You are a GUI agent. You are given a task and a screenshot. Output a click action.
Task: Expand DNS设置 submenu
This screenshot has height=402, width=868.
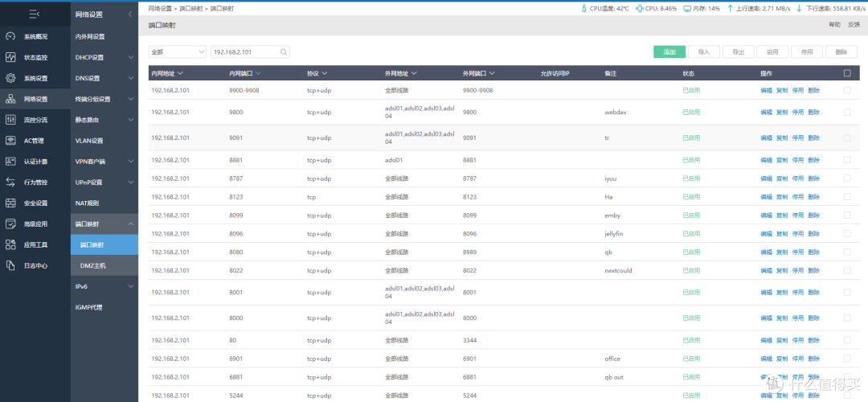[x=131, y=78]
